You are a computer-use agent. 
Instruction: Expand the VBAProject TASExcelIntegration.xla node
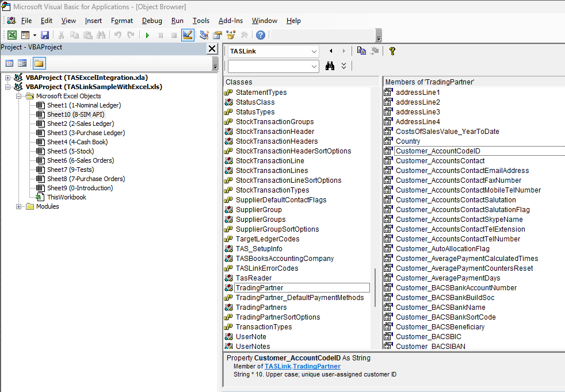click(8, 78)
